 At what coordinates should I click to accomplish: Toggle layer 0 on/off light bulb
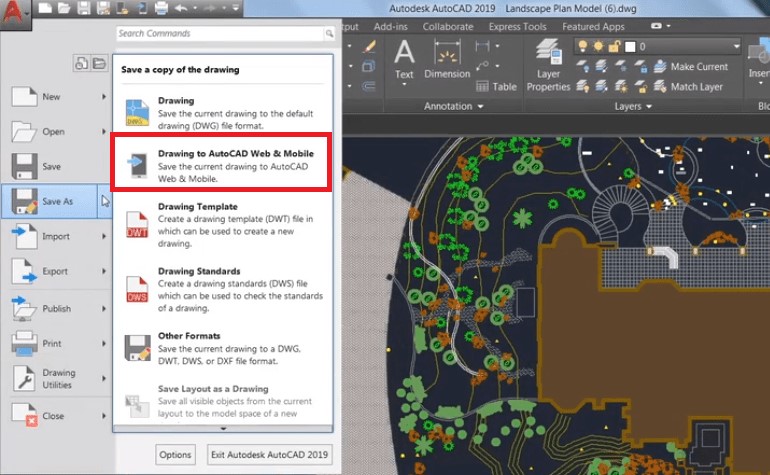pos(582,46)
